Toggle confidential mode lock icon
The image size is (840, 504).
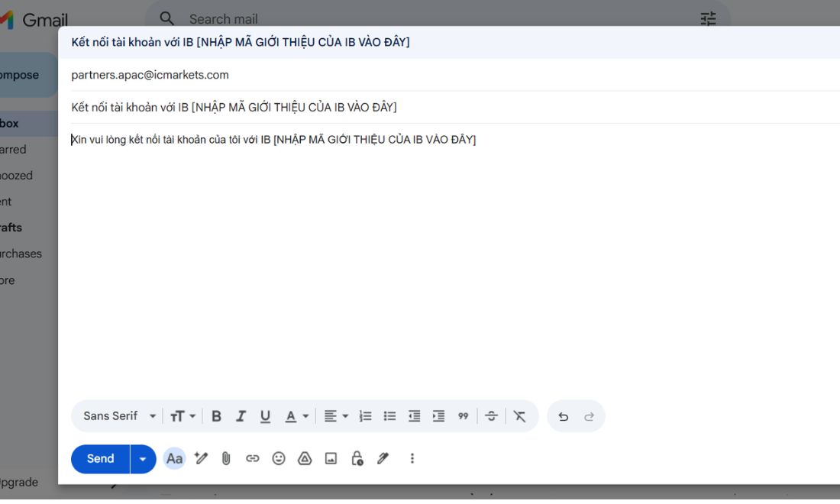pyautogui.click(x=357, y=458)
